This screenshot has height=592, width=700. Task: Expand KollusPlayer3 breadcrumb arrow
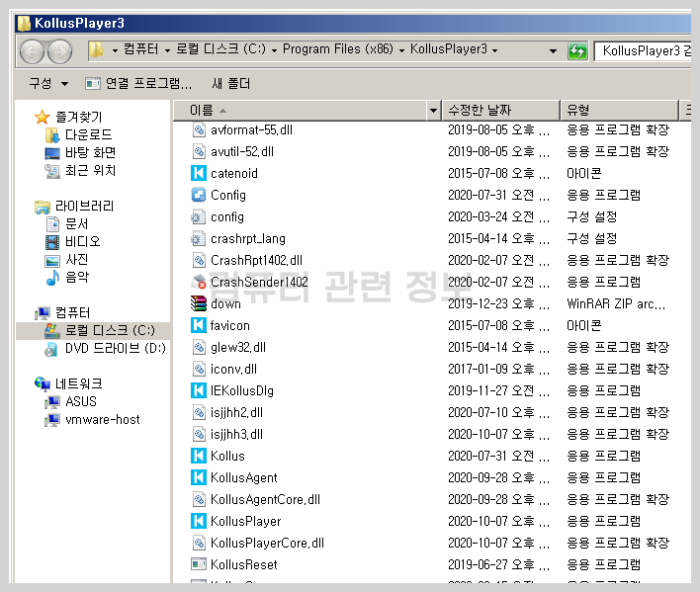click(x=494, y=50)
